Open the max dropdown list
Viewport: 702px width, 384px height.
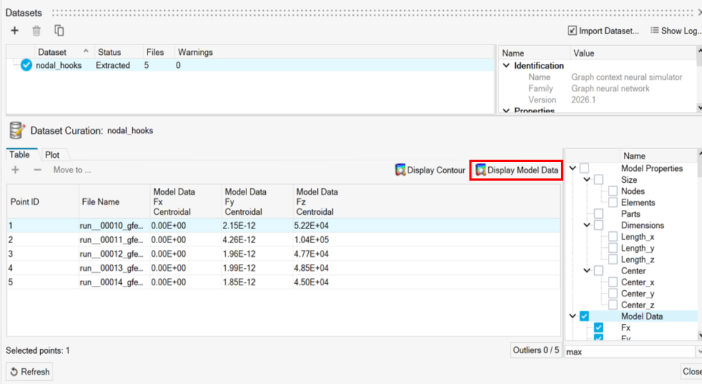coord(698,352)
